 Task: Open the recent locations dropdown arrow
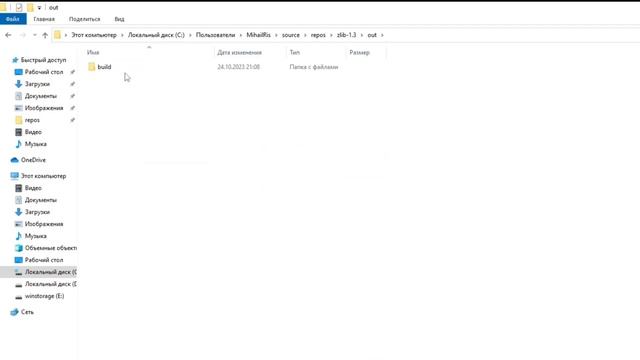click(34, 35)
